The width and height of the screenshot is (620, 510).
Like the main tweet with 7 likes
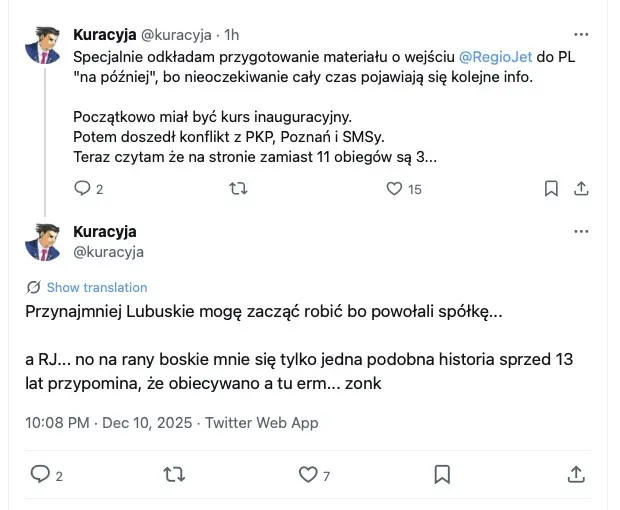coord(308,474)
